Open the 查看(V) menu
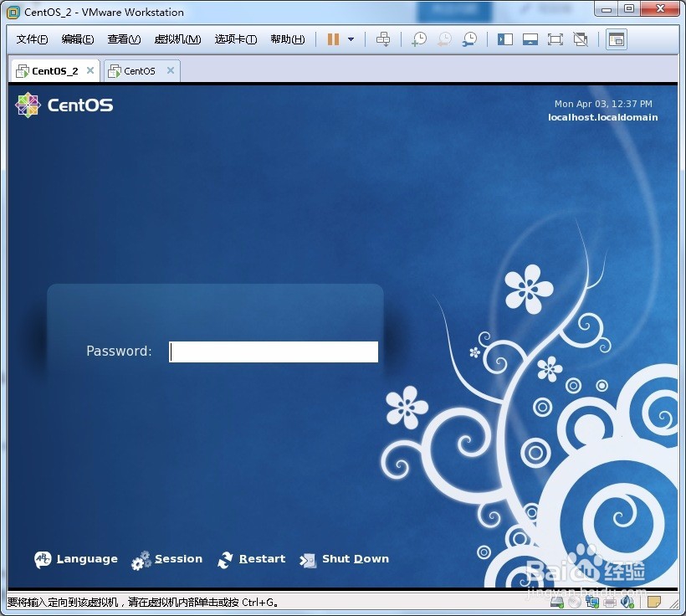Image resolution: width=686 pixels, height=616 pixels. pyautogui.click(x=125, y=39)
